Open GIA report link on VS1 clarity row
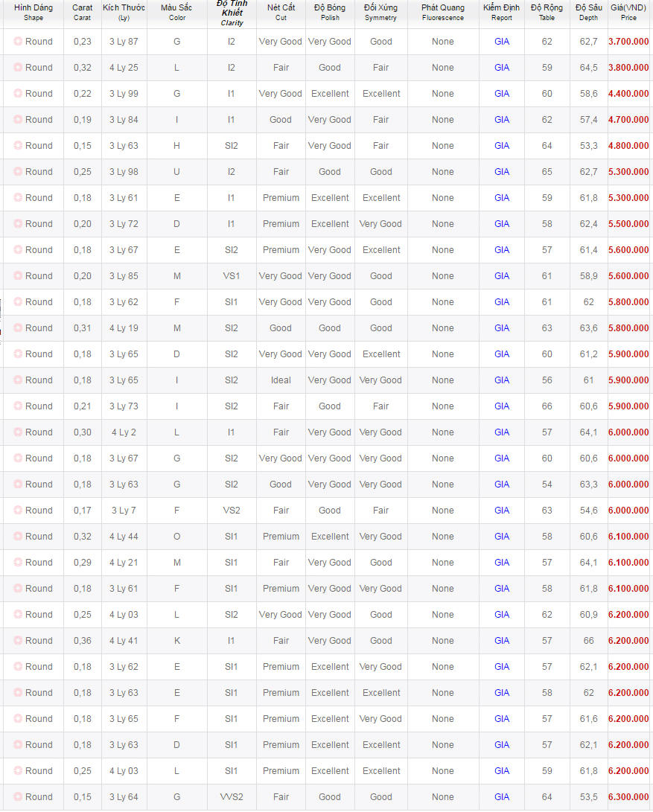 (x=502, y=276)
